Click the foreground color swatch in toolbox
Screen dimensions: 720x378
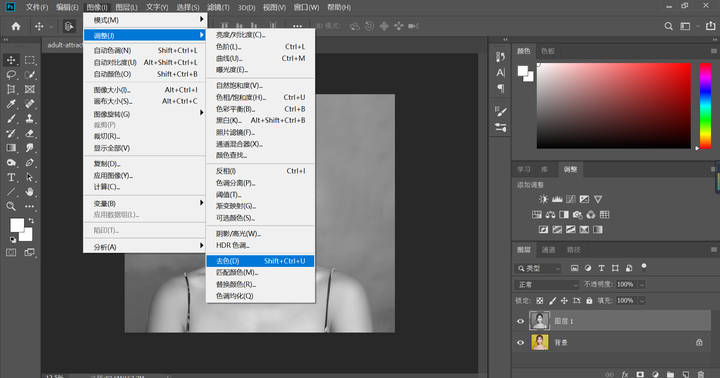click(x=17, y=225)
